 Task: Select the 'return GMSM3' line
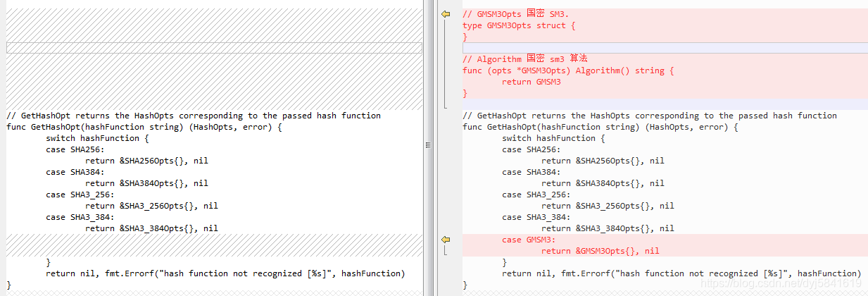pos(532,82)
